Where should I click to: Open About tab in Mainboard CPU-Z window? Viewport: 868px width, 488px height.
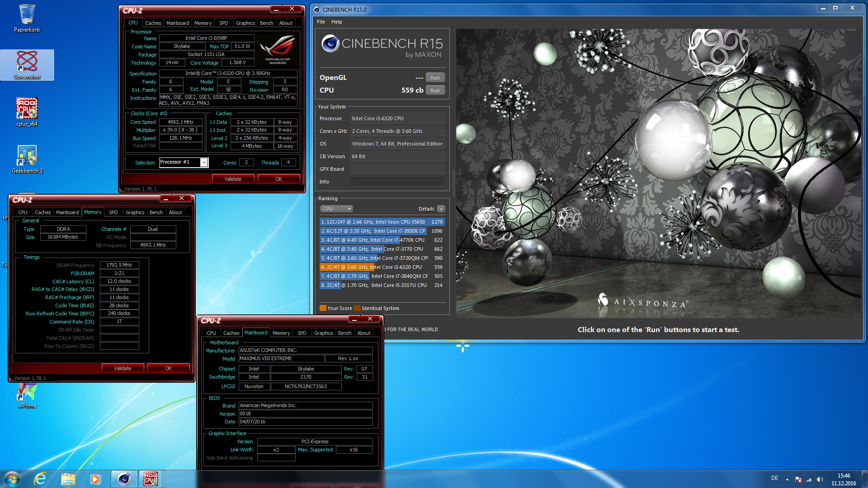tap(364, 333)
